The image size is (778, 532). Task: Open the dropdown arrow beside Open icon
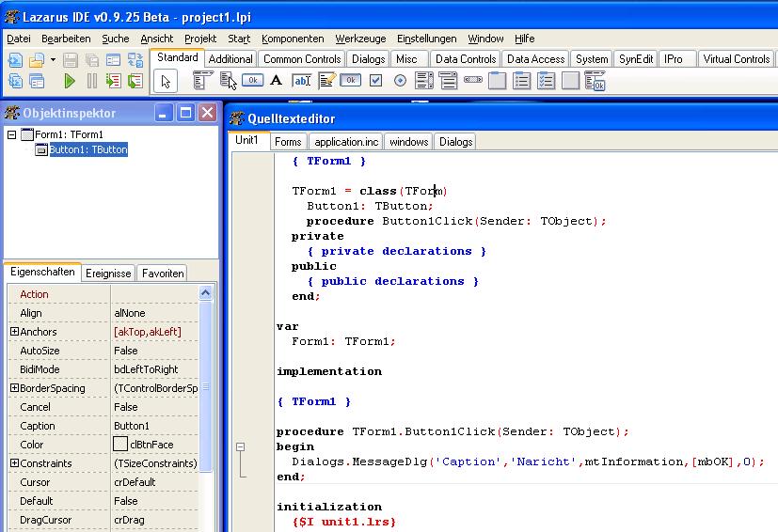click(53, 60)
